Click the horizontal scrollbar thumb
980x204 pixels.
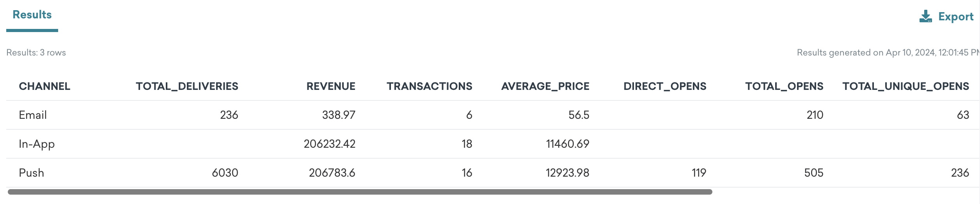coord(360,192)
